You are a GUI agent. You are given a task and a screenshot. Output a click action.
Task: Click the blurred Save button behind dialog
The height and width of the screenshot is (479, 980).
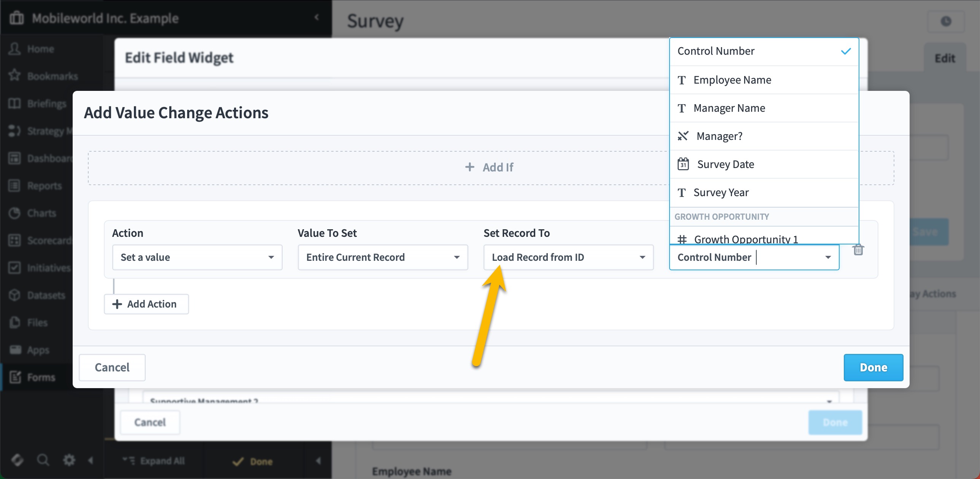pos(928,232)
